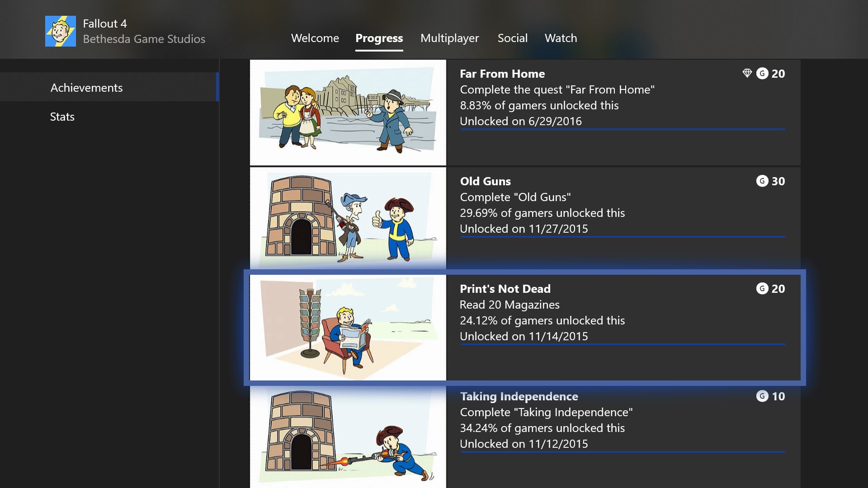Click 'Complete "Old Guns"' description

[515, 197]
